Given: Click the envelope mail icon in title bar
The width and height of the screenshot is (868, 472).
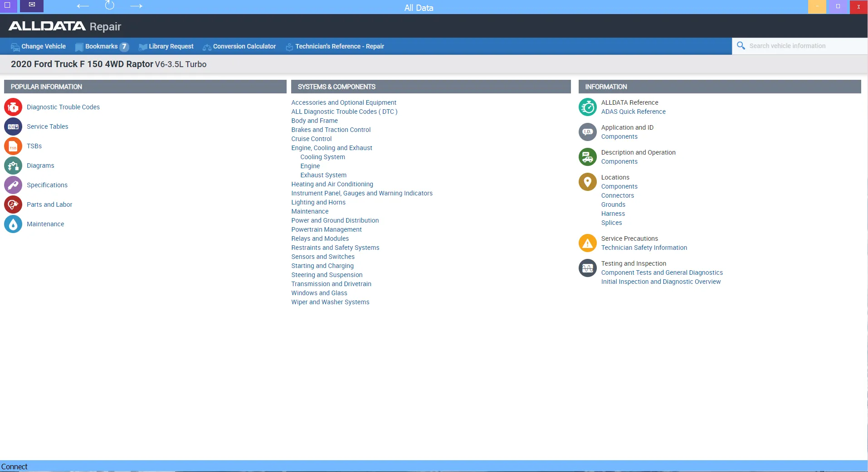Looking at the screenshot, I should (x=32, y=5).
